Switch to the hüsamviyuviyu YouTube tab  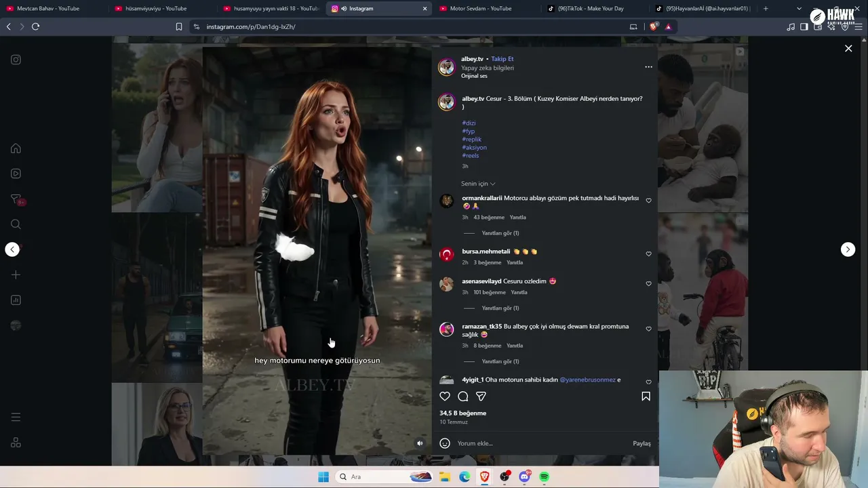coord(161,9)
